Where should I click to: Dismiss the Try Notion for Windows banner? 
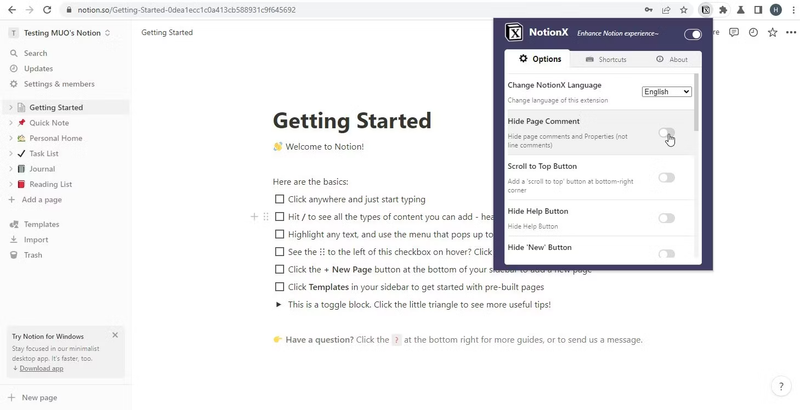coord(115,335)
